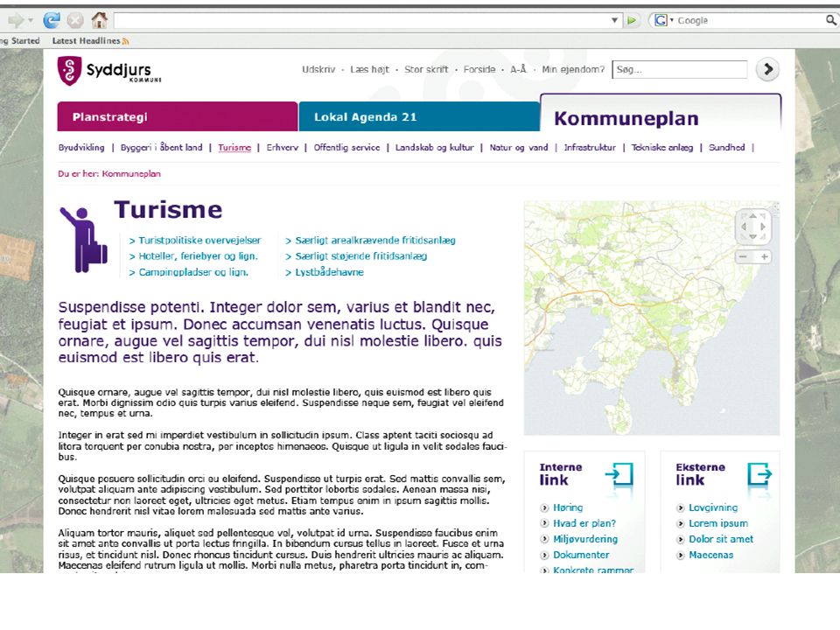Screen dimensions: 840x630
Task: Open the Dolor sit amet link
Action: click(721, 539)
